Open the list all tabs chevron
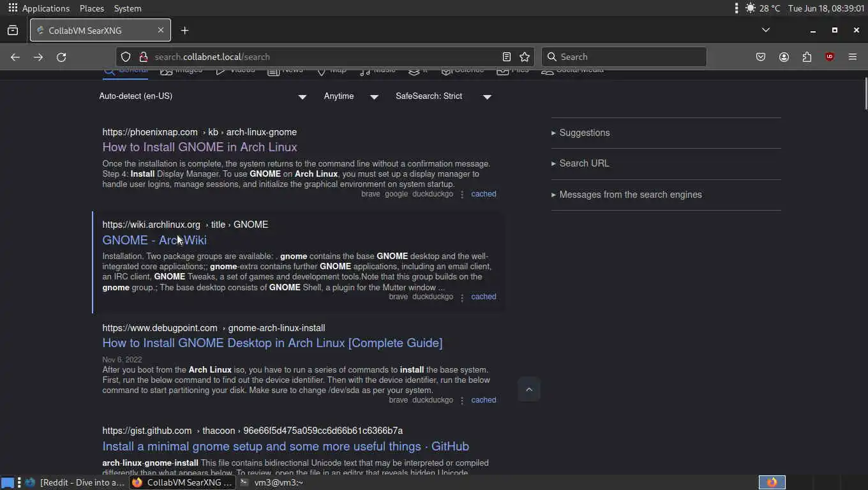 click(766, 30)
